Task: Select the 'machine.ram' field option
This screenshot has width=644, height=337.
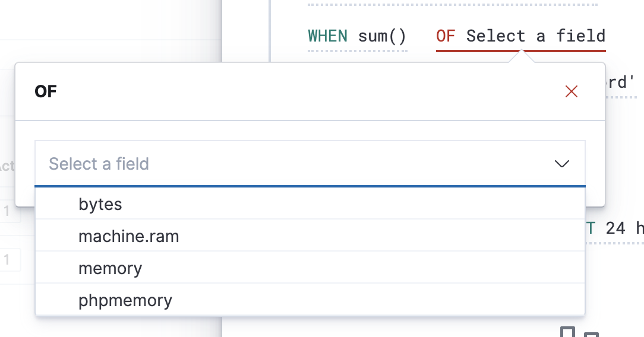Action: point(128,237)
